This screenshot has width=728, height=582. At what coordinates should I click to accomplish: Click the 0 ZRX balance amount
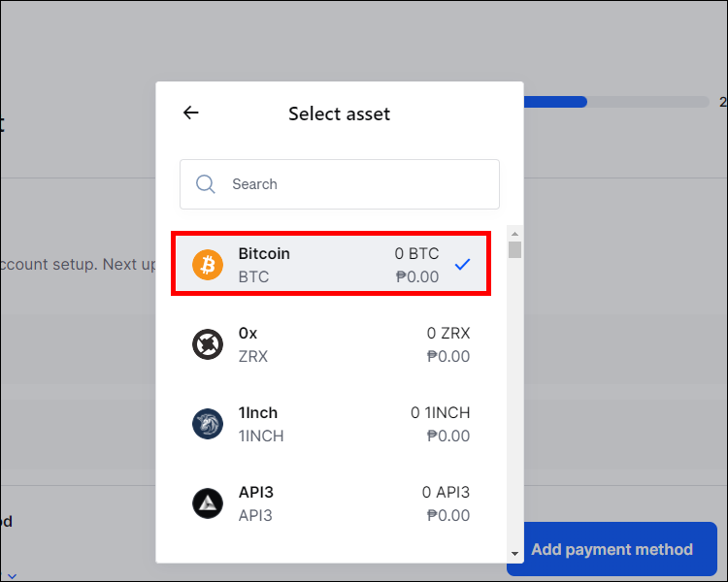tap(448, 334)
